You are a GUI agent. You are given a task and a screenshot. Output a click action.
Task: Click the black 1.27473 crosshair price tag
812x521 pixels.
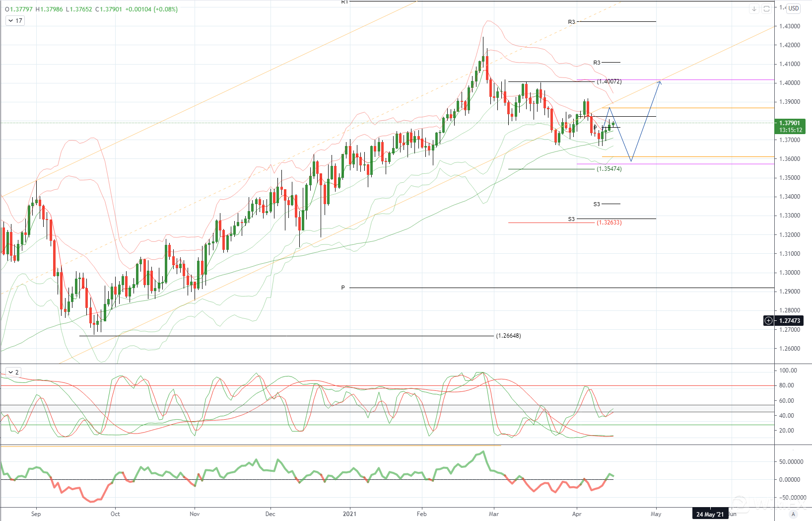pyautogui.click(x=789, y=321)
